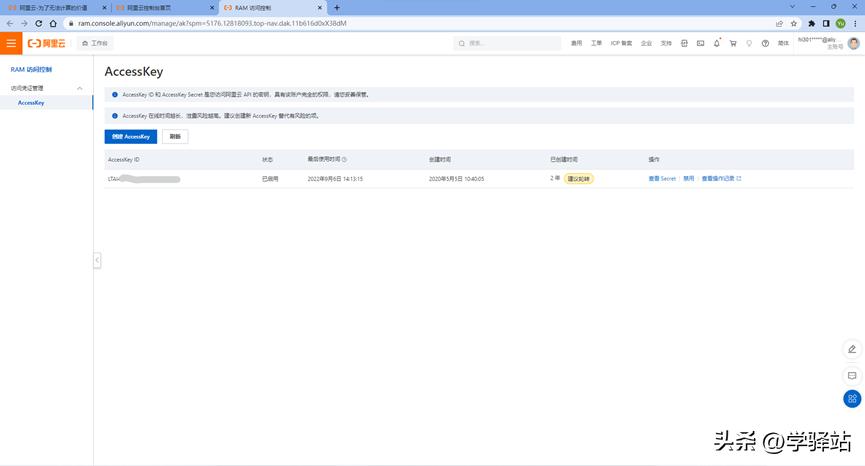Viewport: 865px width, 466px height.
Task: Open the floating blue apps grid button
Action: [852, 398]
